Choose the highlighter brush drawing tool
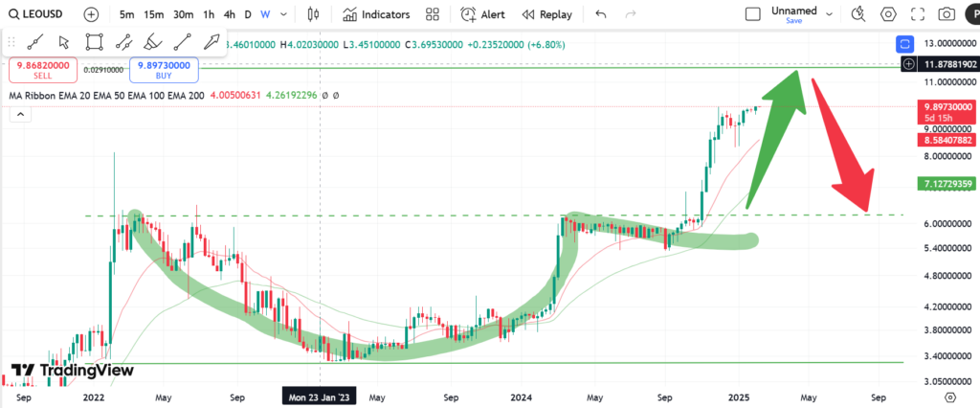This screenshot has width=980, height=408. point(152,41)
